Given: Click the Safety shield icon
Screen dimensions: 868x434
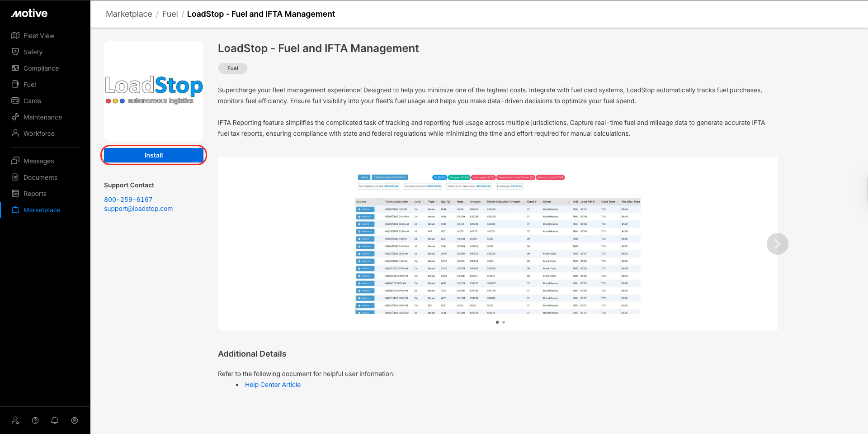Looking at the screenshot, I should coord(15,52).
